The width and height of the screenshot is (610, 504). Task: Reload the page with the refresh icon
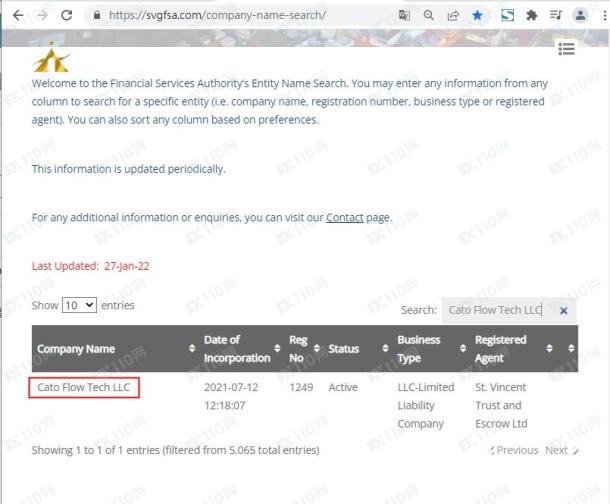67,15
